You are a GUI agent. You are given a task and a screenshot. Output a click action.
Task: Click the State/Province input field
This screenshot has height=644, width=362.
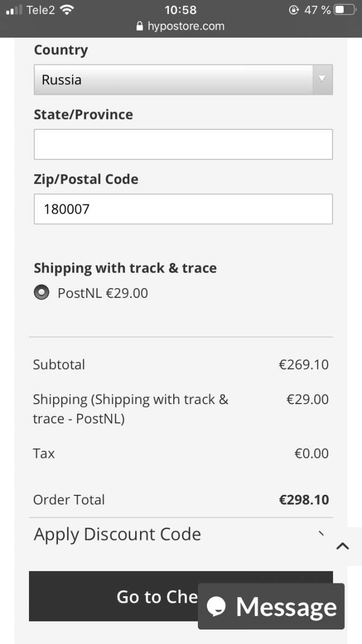click(x=183, y=144)
